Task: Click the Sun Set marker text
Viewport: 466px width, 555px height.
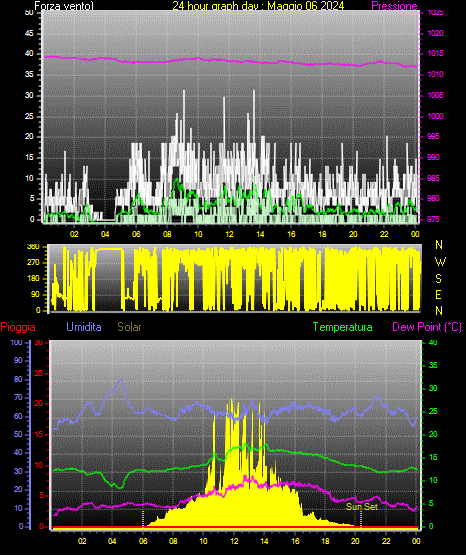Action: click(x=362, y=507)
